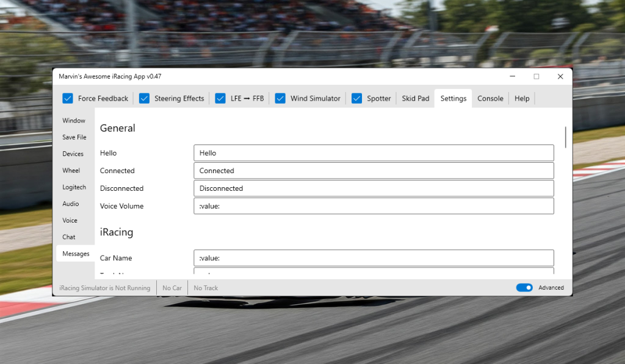Toggle the LFE → FFB checkbox
The width and height of the screenshot is (625, 364).
220,98
